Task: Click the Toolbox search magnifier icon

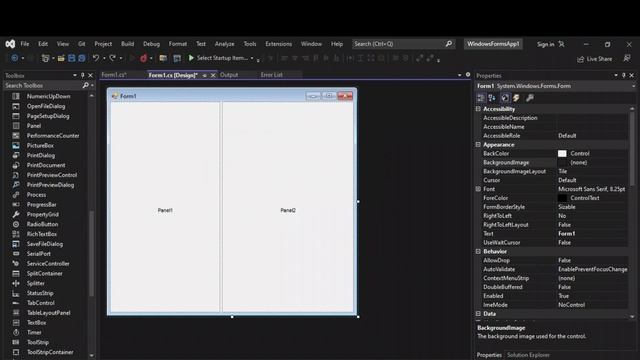Action: pos(85,85)
